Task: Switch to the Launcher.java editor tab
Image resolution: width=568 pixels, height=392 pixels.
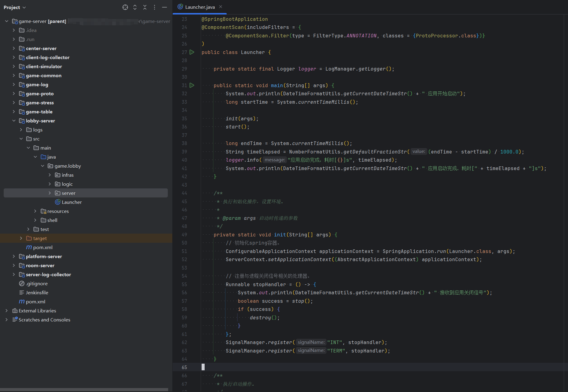Action: tap(200, 7)
